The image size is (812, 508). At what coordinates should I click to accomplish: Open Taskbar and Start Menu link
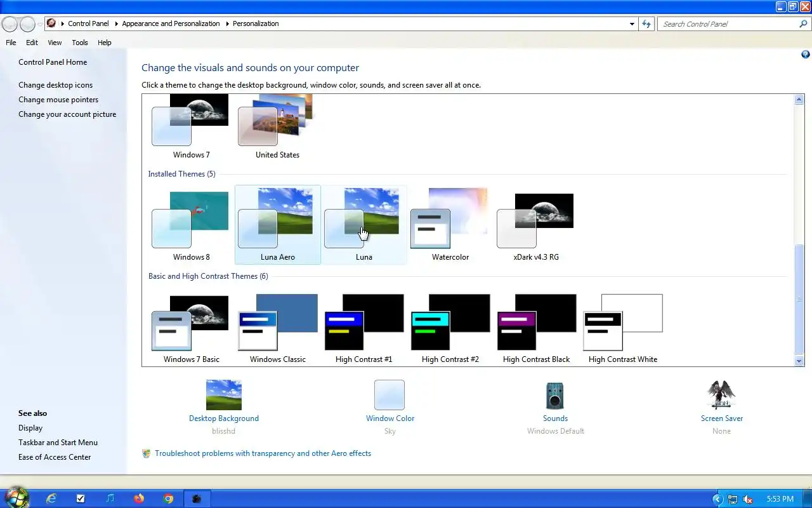tap(58, 443)
